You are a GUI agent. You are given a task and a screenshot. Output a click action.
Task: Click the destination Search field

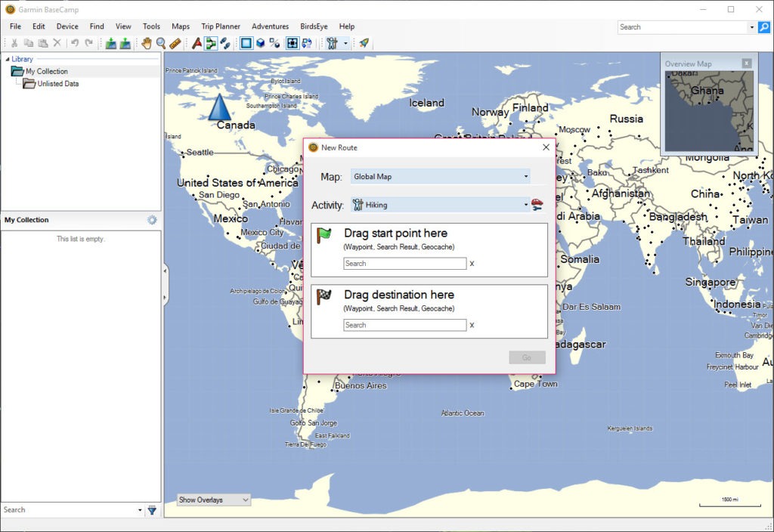pos(405,325)
